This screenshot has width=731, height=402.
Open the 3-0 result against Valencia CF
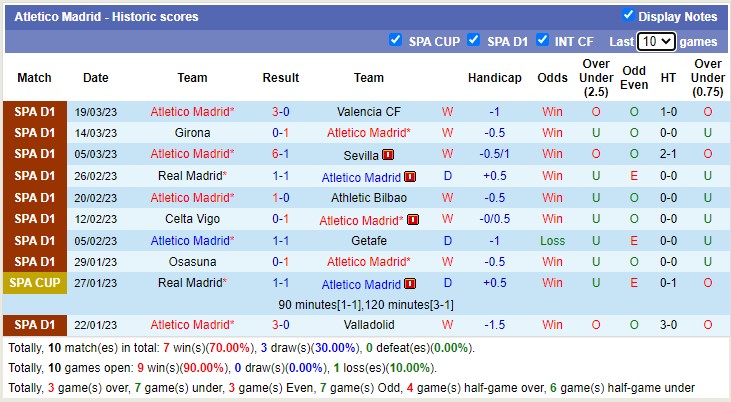tap(281, 112)
